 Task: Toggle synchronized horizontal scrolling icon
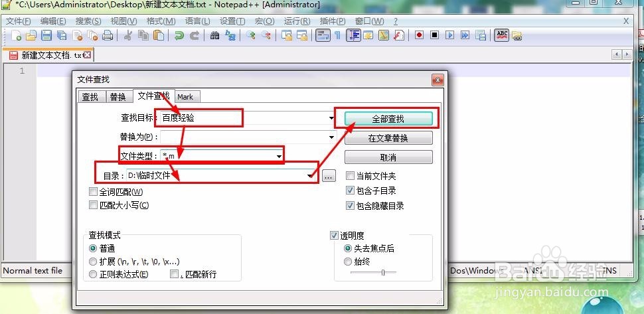302,36
